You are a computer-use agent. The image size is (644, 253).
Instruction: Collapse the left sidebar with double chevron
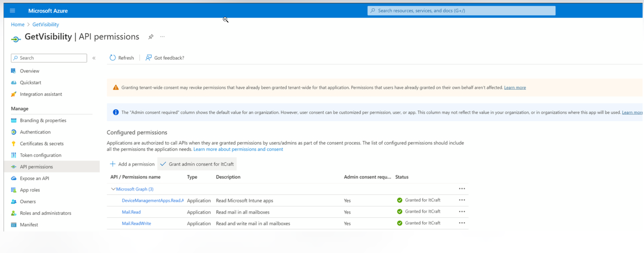[x=94, y=58]
